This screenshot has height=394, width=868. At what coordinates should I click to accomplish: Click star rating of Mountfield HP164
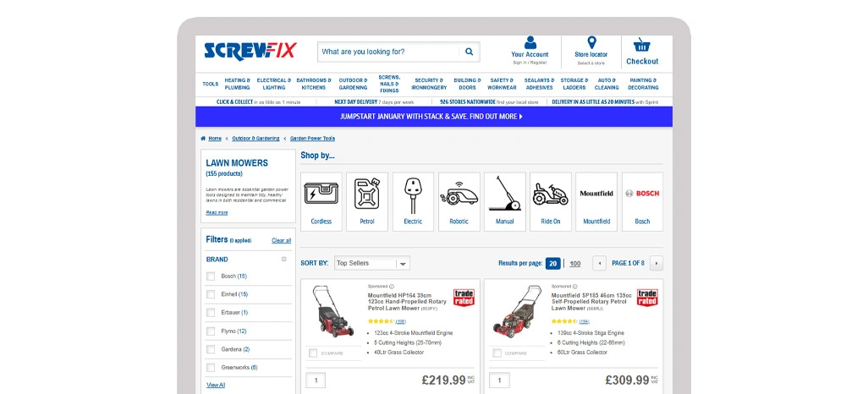[381, 321]
